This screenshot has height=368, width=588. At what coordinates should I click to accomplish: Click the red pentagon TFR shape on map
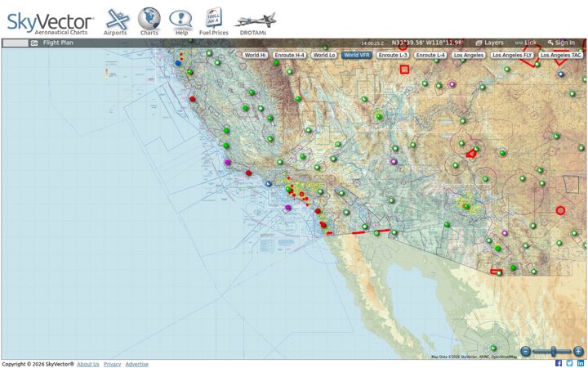471,153
